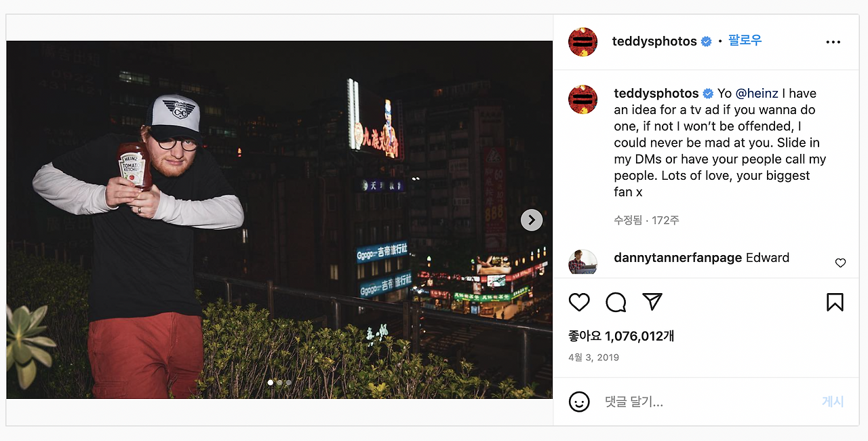Click the 4월 3, 2019 post date
Viewport: 868px width, 441px height.
click(x=593, y=358)
